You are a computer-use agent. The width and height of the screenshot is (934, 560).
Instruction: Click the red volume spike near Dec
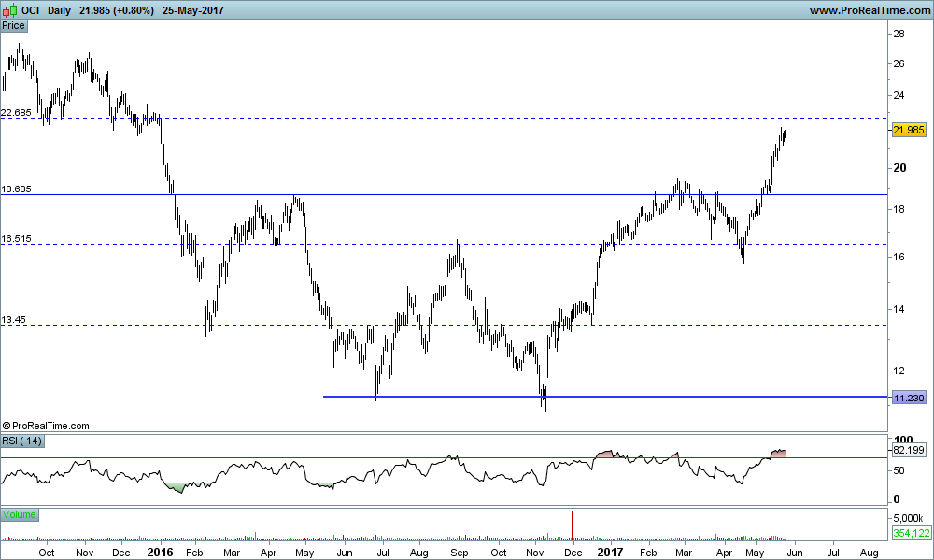tap(572, 525)
